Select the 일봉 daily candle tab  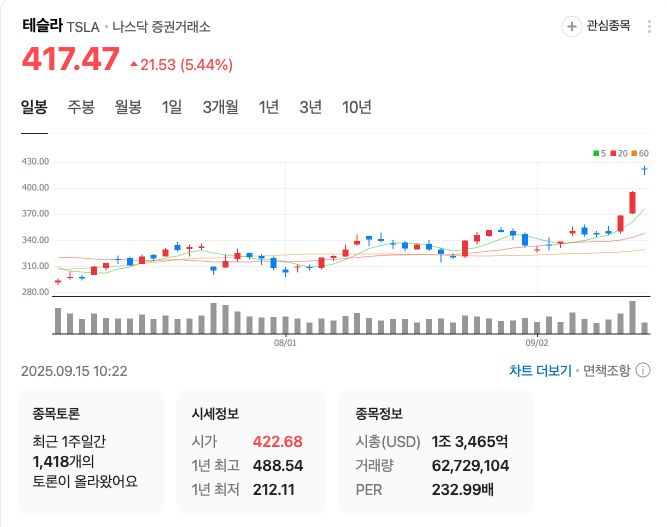click(34, 107)
